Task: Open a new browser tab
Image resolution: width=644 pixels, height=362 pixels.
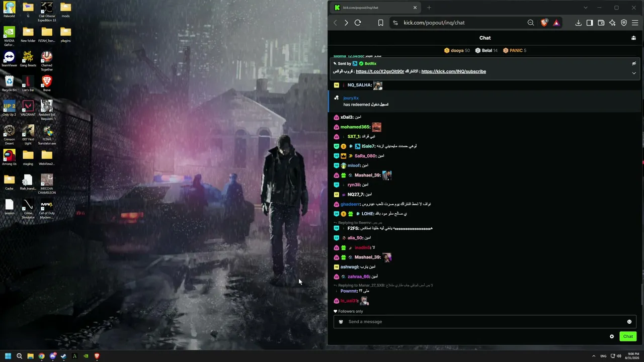Action: [x=429, y=8]
